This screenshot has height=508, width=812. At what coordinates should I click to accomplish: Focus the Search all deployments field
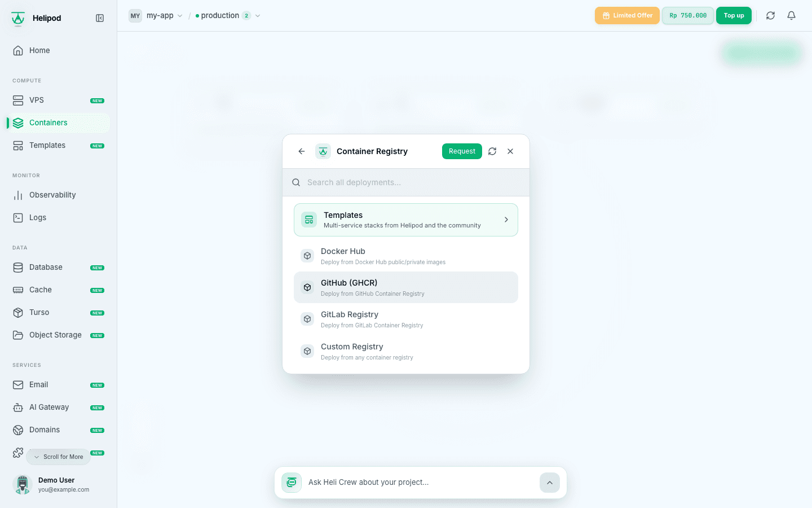click(x=406, y=182)
